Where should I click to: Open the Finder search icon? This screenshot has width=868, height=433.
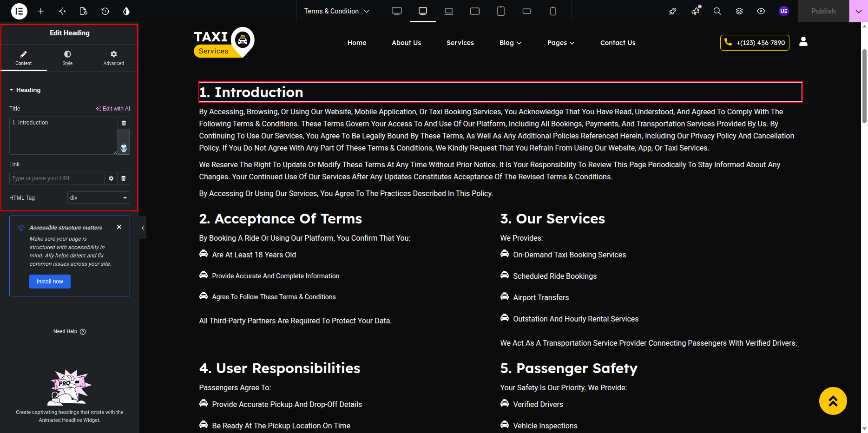[717, 11]
